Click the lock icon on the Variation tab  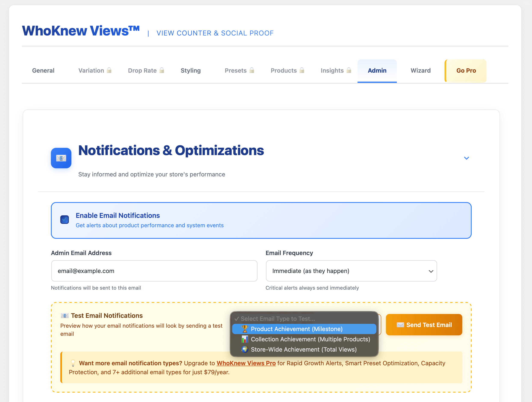110,70
